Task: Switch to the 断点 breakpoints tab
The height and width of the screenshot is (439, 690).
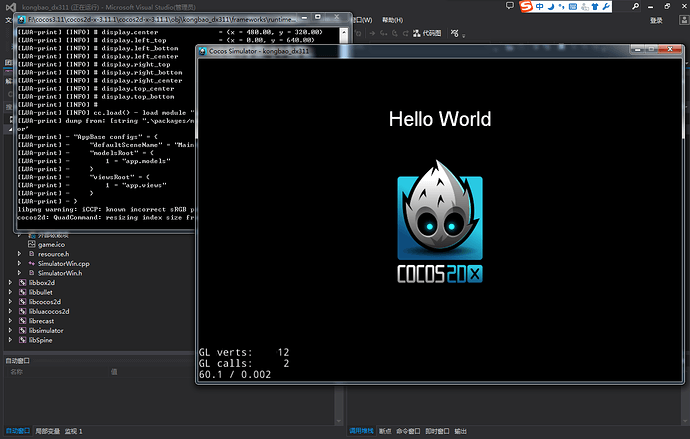Action: [x=385, y=431]
